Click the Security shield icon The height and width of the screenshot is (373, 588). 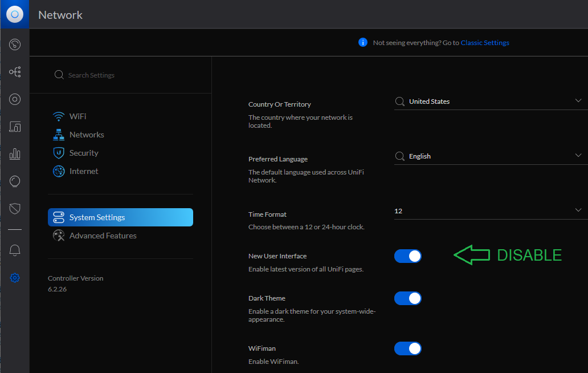59,153
